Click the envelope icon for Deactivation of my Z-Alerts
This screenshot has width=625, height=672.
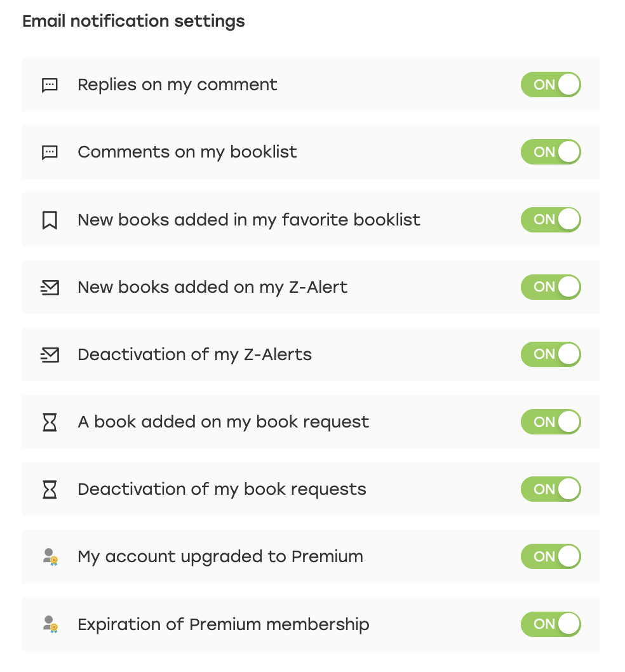tap(50, 354)
